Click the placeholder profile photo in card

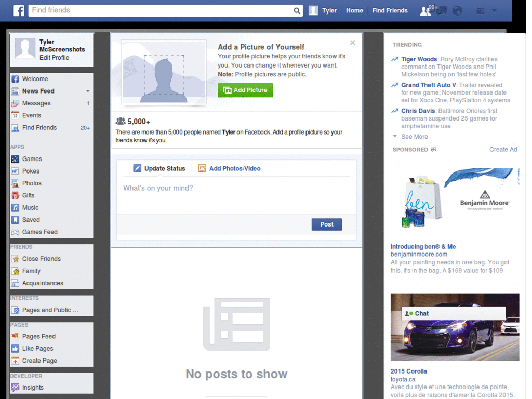pyautogui.click(x=164, y=72)
